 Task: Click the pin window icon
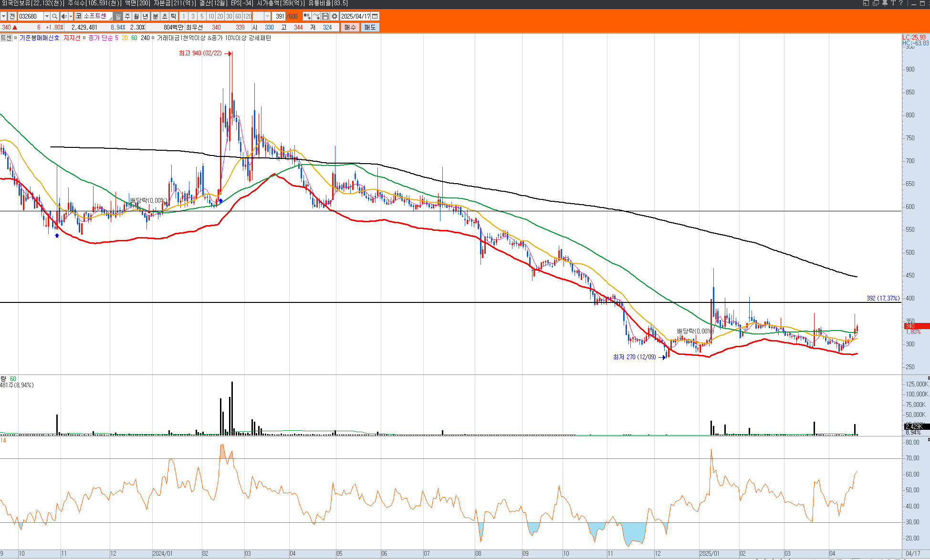884,3
